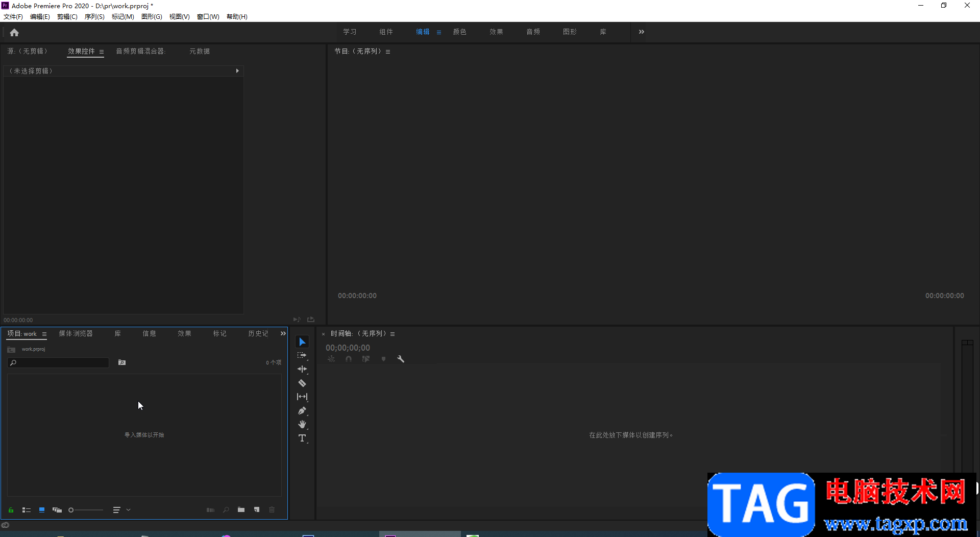Open timeline display settings wrench
This screenshot has height=537, width=980.
pyautogui.click(x=401, y=359)
